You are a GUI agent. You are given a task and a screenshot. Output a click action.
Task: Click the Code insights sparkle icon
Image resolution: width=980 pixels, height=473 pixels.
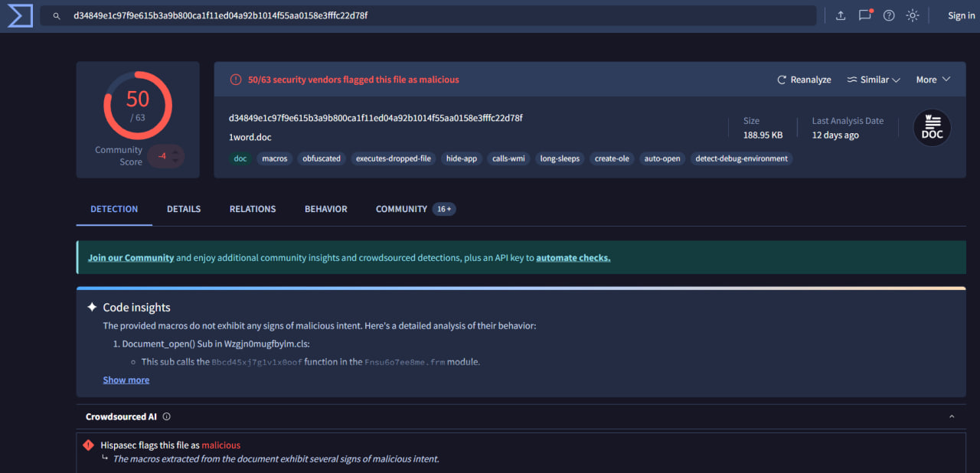pos(92,307)
